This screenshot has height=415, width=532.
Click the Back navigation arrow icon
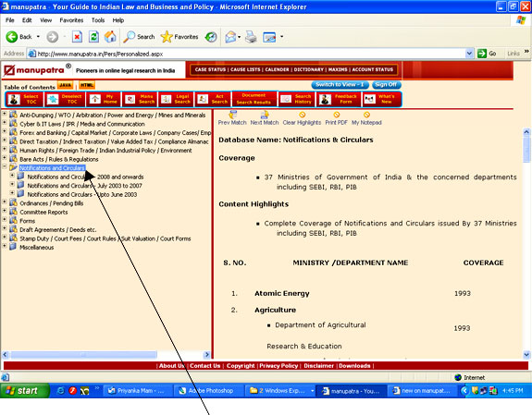pos(12,37)
